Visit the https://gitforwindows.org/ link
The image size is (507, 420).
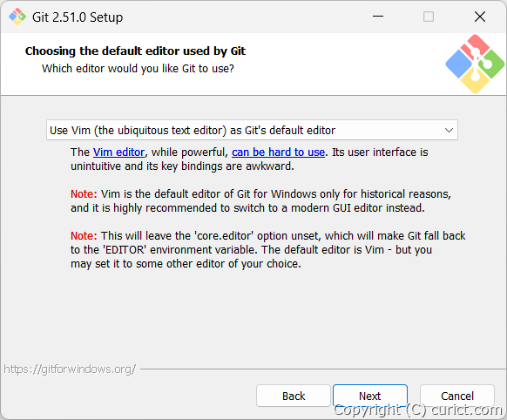(x=70, y=369)
